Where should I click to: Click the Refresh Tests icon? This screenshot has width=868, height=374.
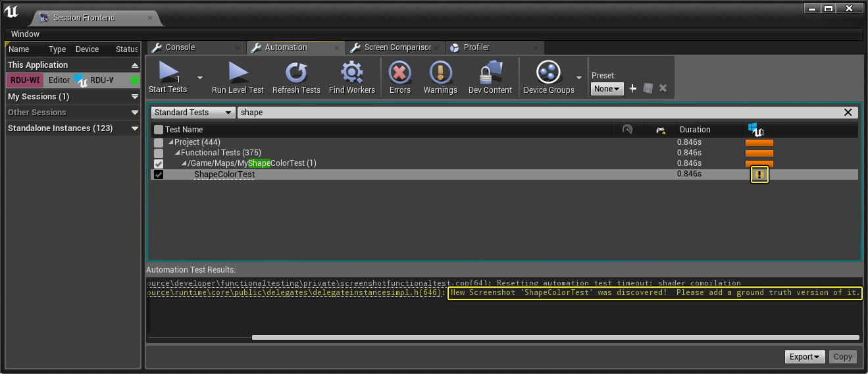point(296,72)
